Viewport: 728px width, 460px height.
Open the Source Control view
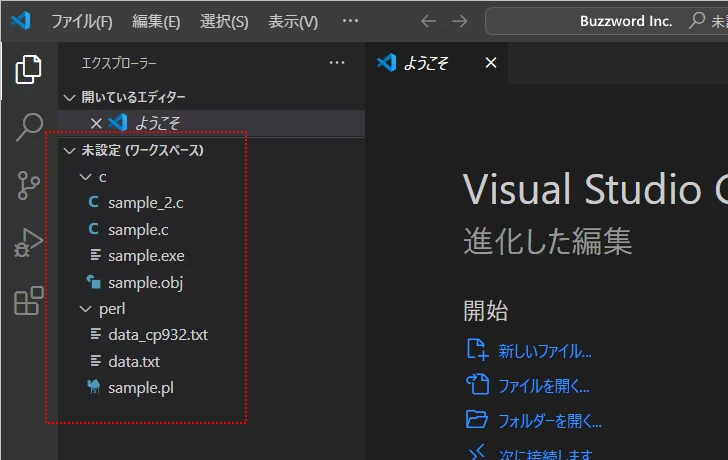click(28, 185)
